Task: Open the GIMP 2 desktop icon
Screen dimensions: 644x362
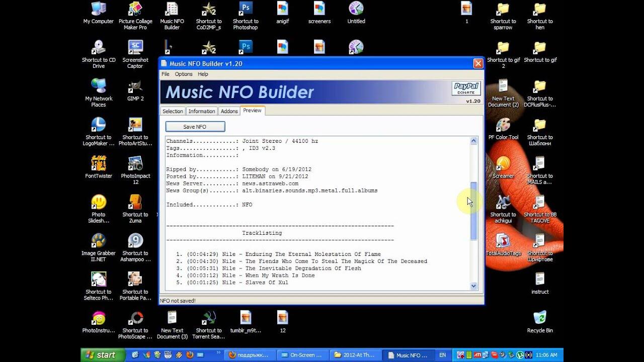Action: 135,87
